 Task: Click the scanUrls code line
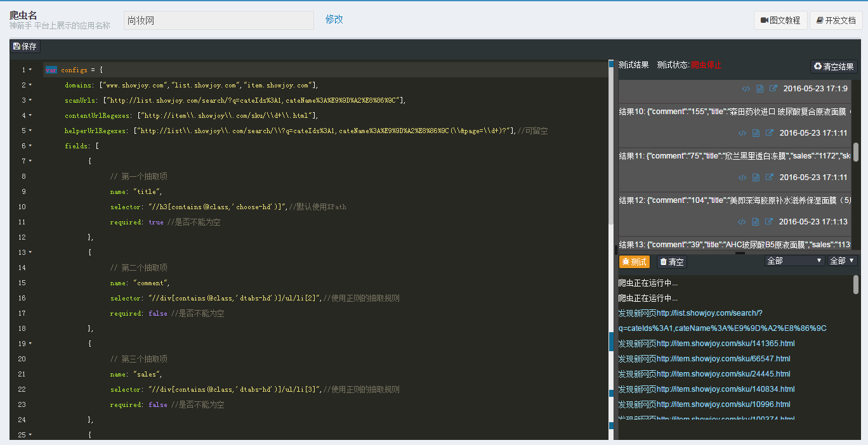235,100
